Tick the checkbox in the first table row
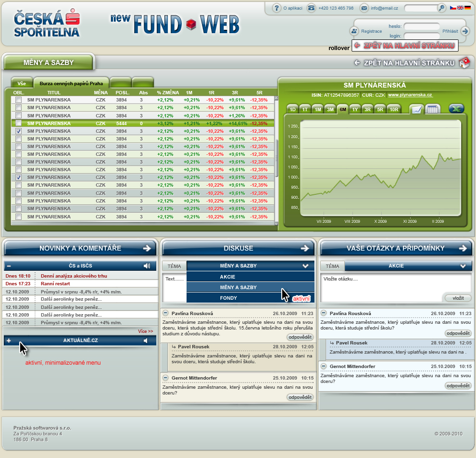This screenshot has height=458, width=476. point(19,100)
